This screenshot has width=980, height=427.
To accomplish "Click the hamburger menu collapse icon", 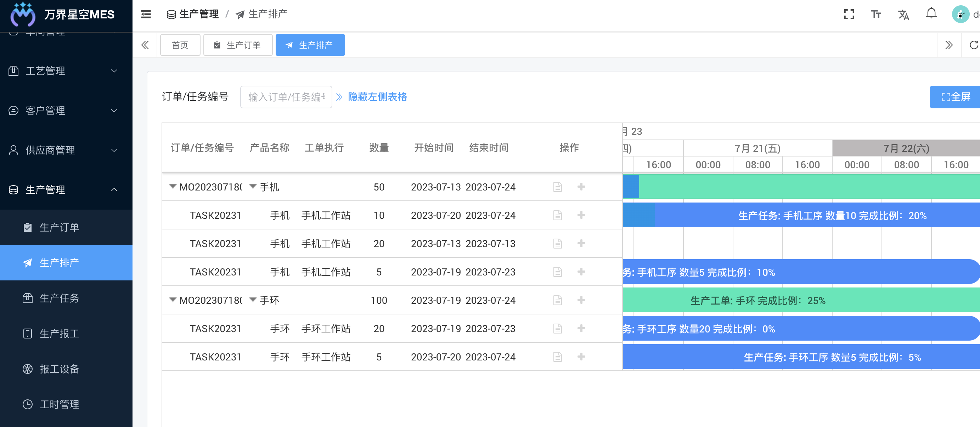I will 146,15.
